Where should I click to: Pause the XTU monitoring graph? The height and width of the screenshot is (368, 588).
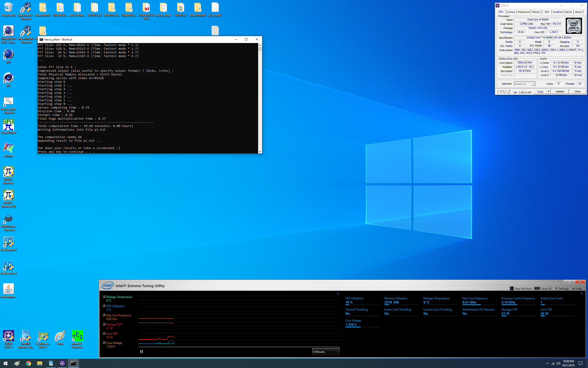pyautogui.click(x=141, y=351)
